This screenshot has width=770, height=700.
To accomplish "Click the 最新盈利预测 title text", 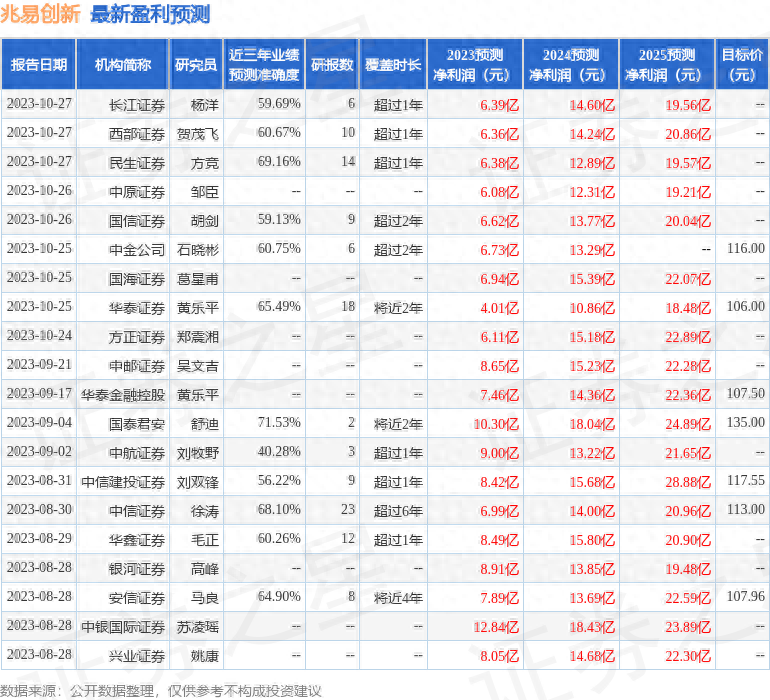I will [x=150, y=14].
